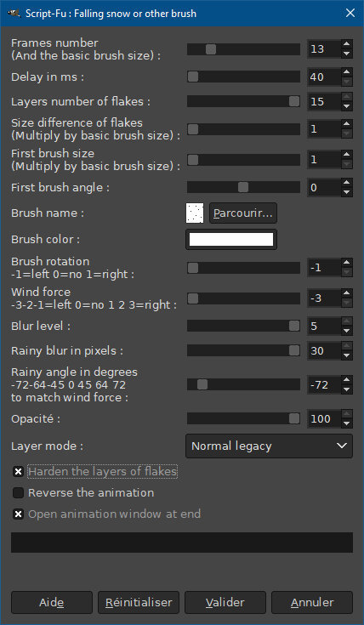Increase Rainy angle spinner up arrow
This screenshot has width=364, height=625.
pyautogui.click(x=347, y=380)
